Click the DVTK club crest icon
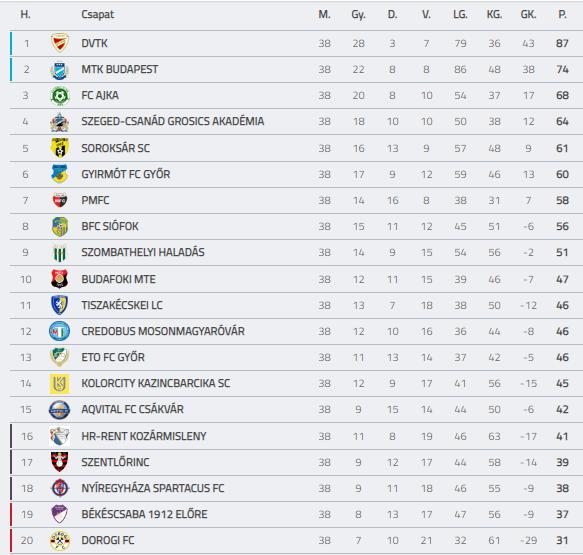 pyautogui.click(x=59, y=43)
